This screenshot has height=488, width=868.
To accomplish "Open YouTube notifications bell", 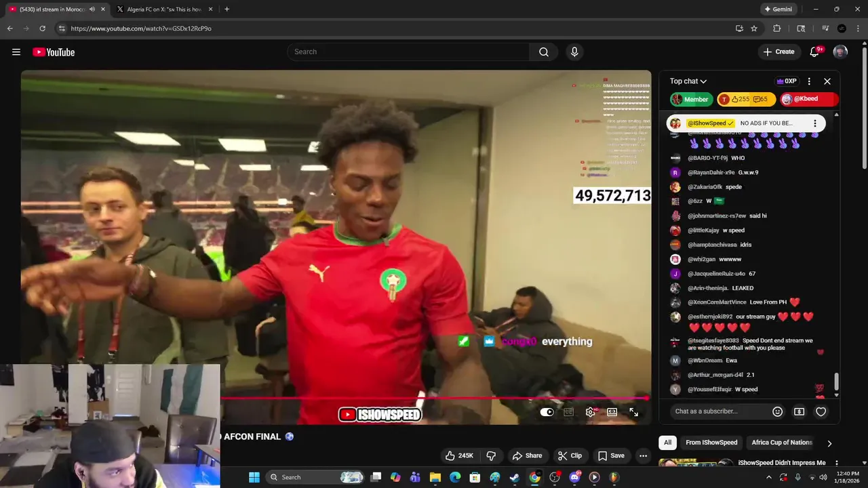I will [815, 52].
